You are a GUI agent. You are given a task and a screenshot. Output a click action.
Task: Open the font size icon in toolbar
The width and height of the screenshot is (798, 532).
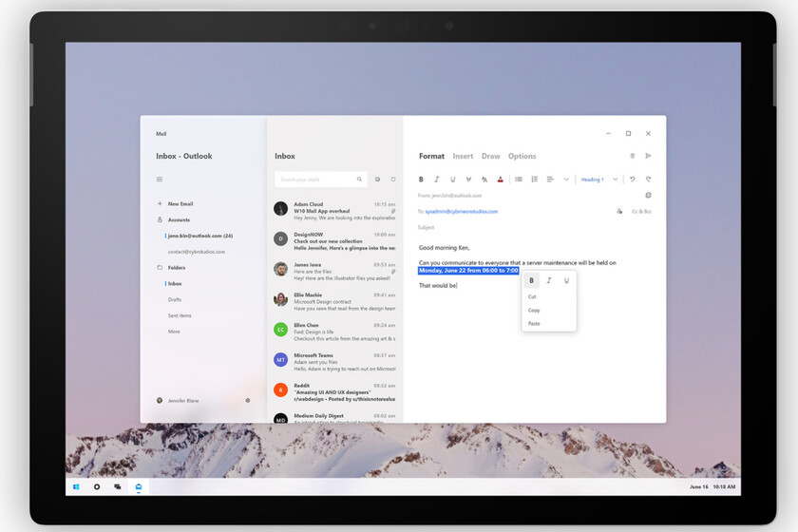click(484, 180)
